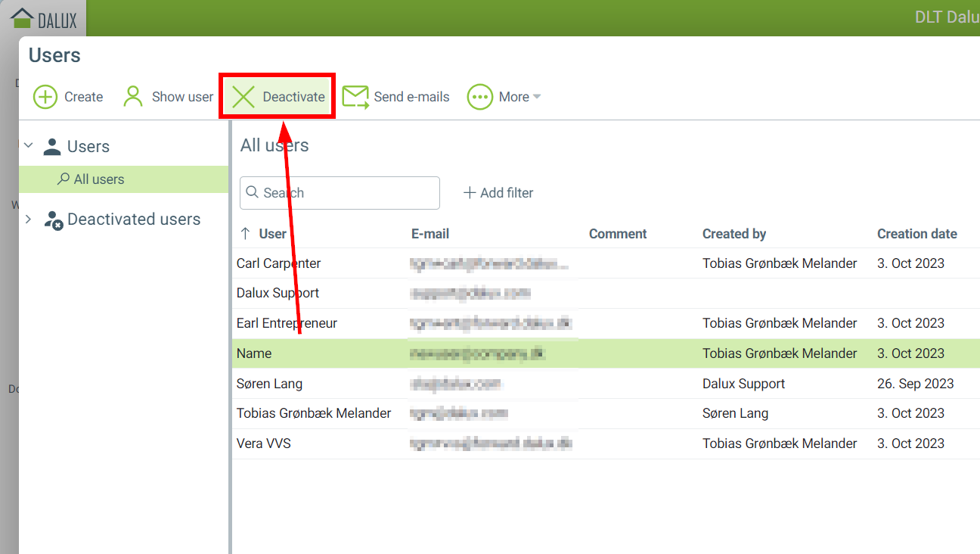This screenshot has height=554, width=980.
Task: Click the Dalux home logo icon
Action: coord(23,18)
